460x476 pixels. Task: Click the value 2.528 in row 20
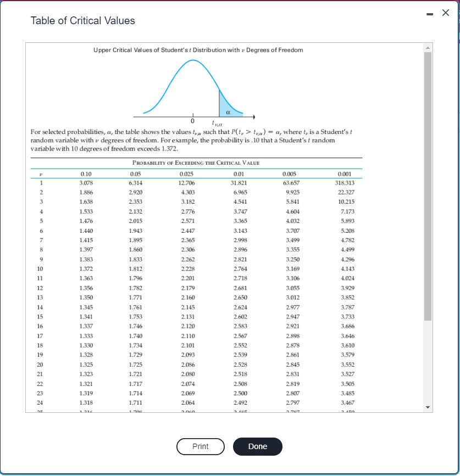tap(240, 365)
